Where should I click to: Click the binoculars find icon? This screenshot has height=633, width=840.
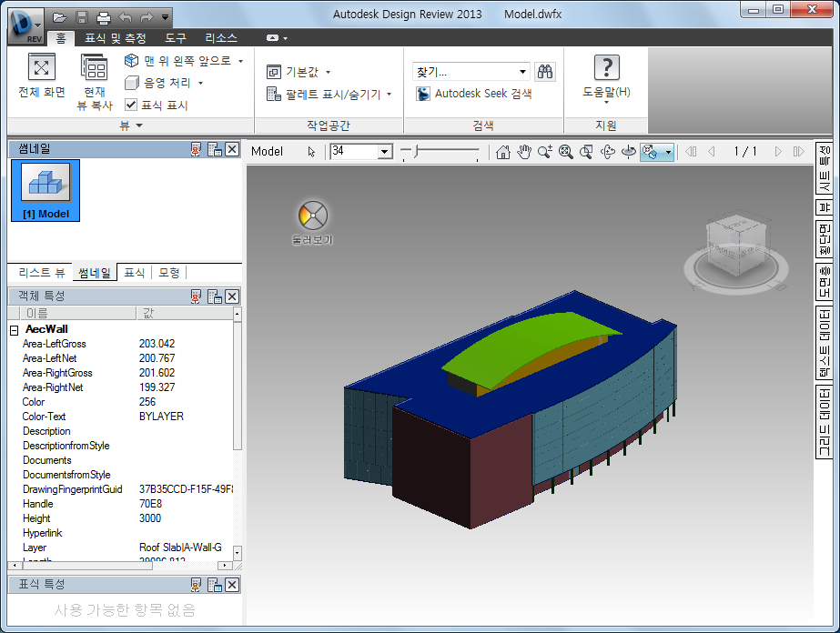(545, 72)
